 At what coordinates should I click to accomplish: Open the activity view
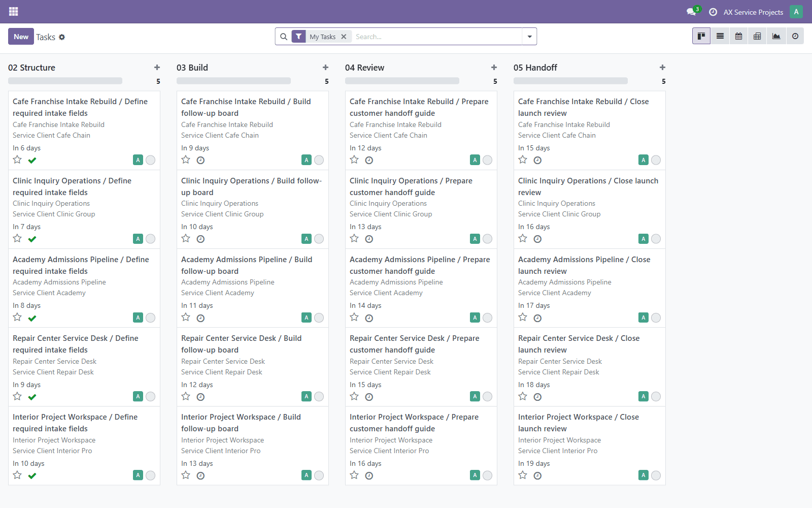795,36
